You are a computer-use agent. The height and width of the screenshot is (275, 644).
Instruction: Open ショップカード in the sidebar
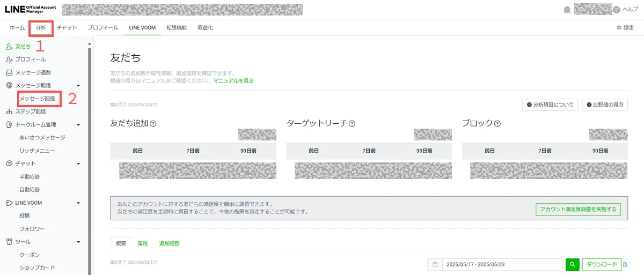coord(37,267)
